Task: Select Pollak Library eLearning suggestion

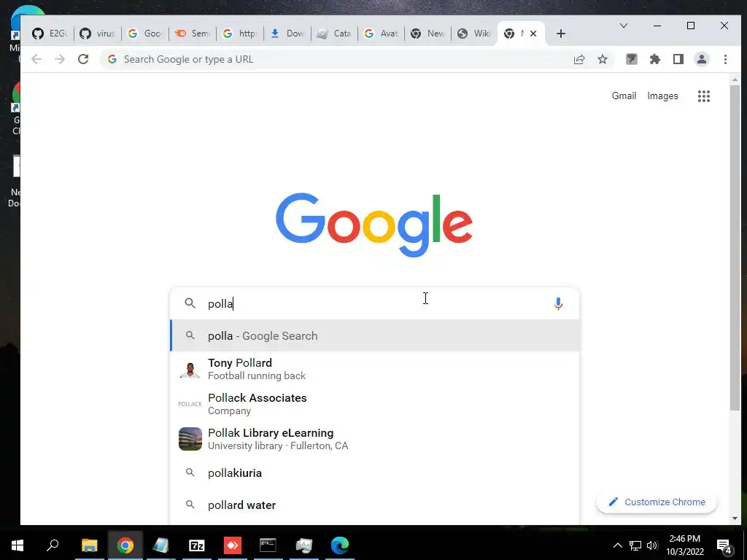Action: point(375,438)
